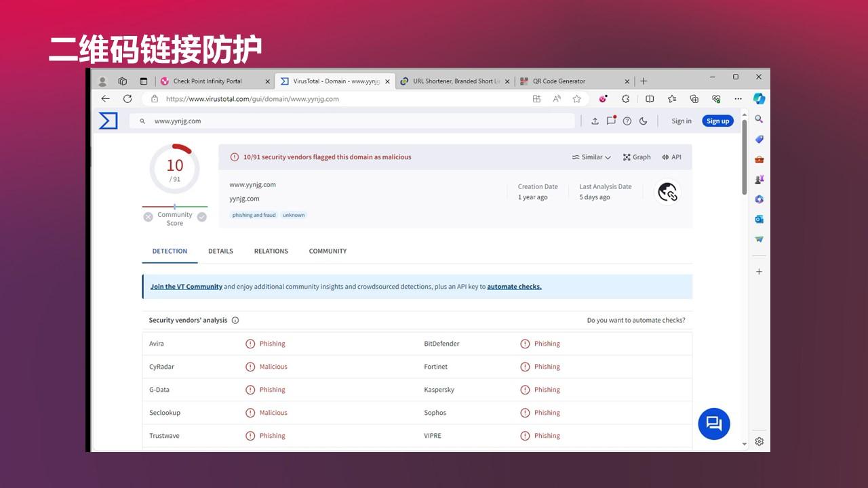The width and height of the screenshot is (868, 488).
Task: Open Join the VT Community link
Action: click(x=186, y=287)
